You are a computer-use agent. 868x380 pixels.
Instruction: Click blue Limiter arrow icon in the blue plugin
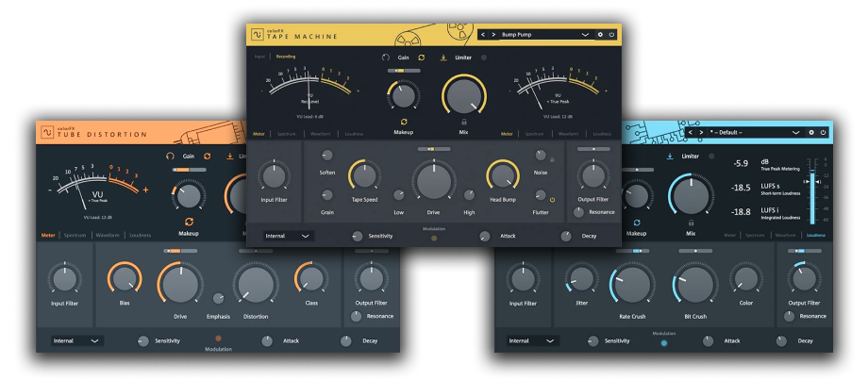[x=669, y=157]
